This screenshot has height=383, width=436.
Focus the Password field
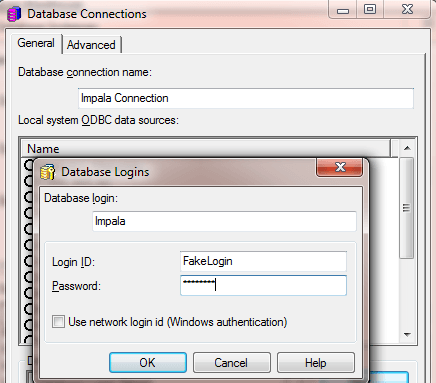[263, 285]
